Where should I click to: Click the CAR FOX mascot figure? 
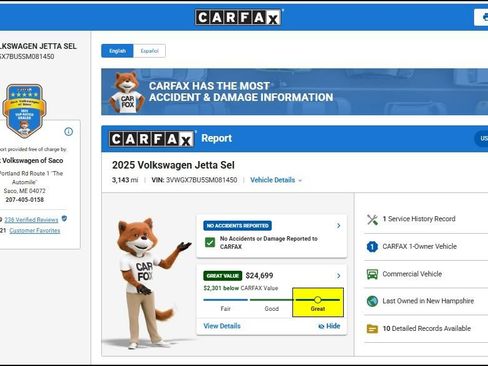[147, 283]
